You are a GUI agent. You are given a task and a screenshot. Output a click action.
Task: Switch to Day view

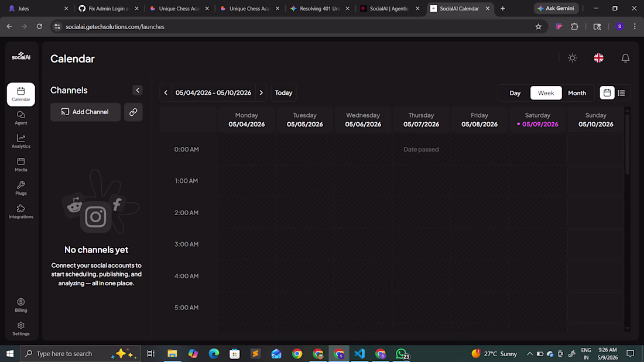tap(515, 93)
